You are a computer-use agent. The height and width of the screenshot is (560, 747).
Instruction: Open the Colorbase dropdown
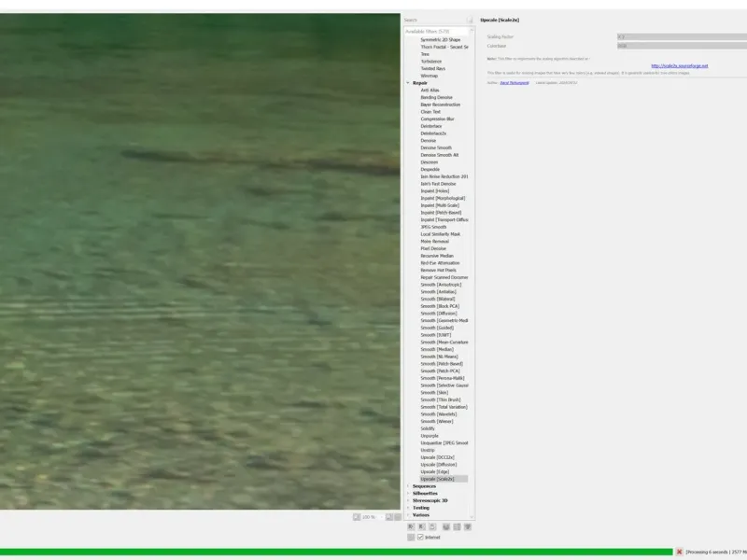683,46
